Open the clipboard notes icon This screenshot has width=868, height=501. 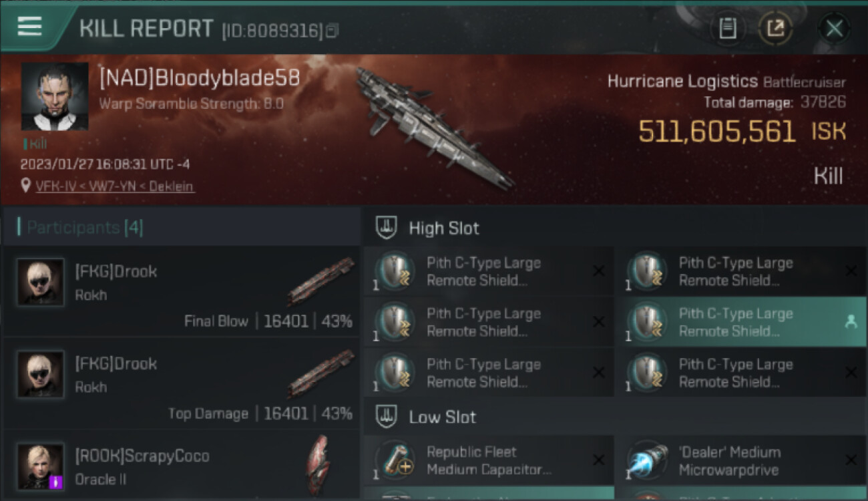tap(727, 28)
